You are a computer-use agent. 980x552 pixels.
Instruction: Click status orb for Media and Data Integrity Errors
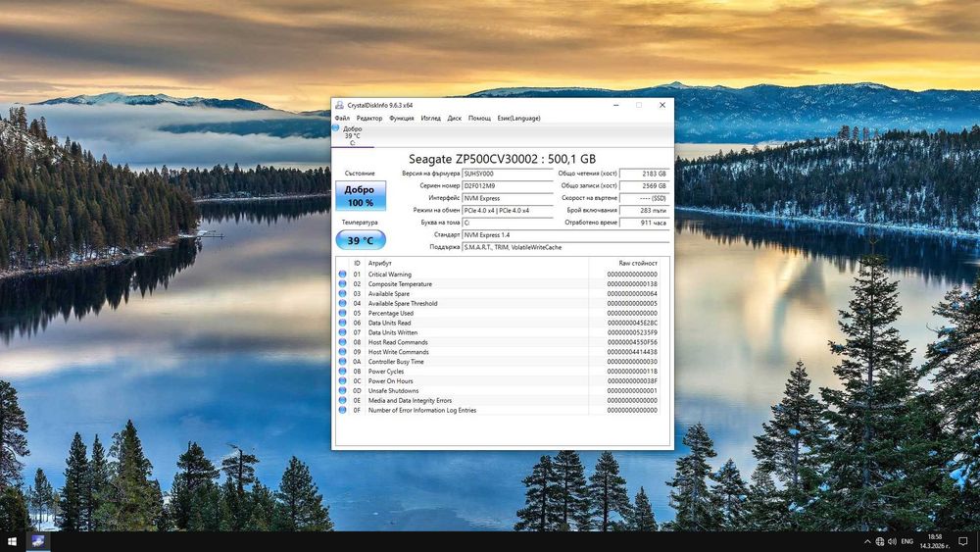pyautogui.click(x=342, y=400)
